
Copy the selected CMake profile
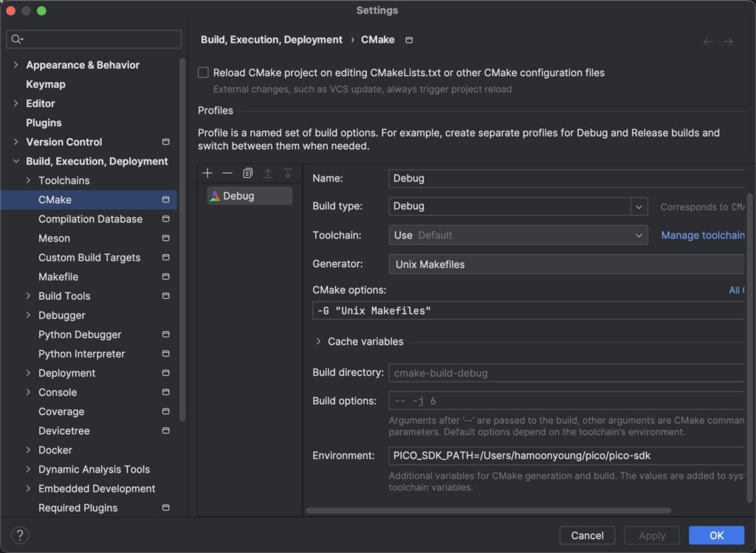(x=248, y=173)
